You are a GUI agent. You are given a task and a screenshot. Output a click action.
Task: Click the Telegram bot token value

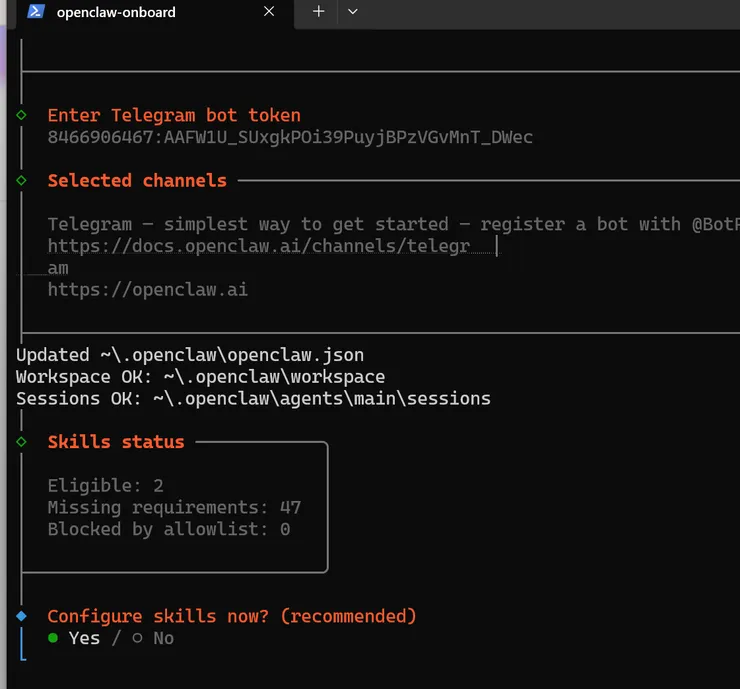tap(290, 137)
